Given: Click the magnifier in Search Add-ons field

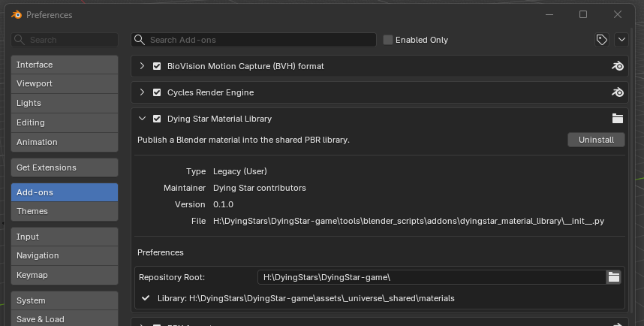Looking at the screenshot, I should click(x=140, y=40).
